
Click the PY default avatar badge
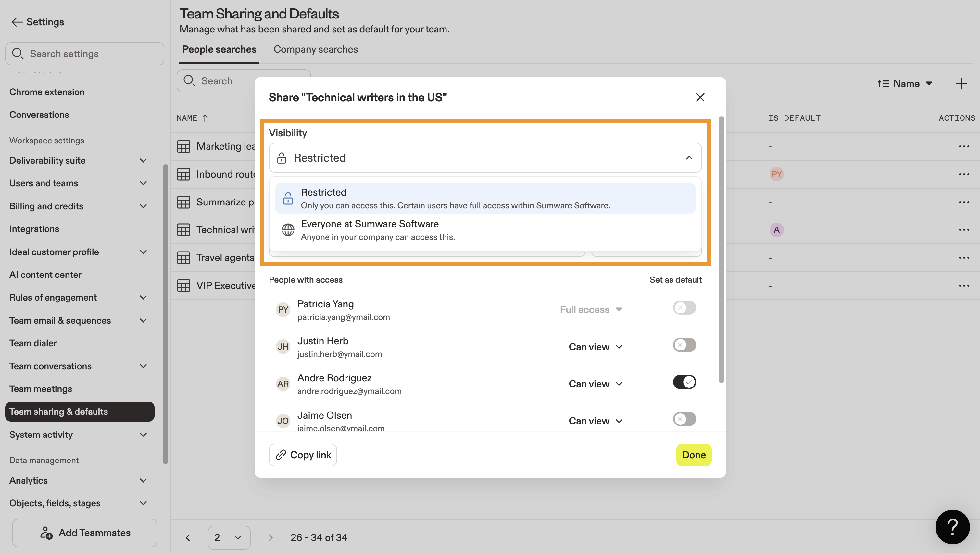776,174
